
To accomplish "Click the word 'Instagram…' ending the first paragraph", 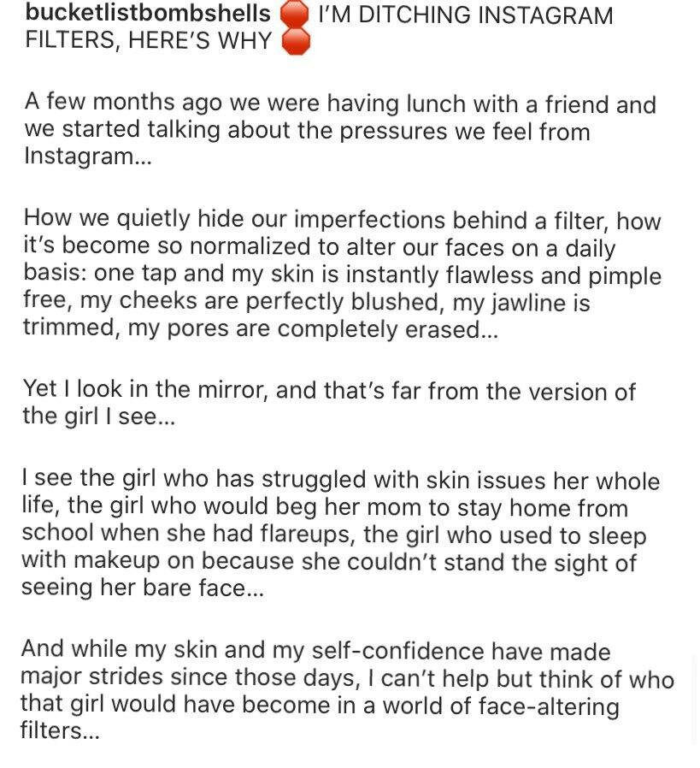I will [88, 157].
